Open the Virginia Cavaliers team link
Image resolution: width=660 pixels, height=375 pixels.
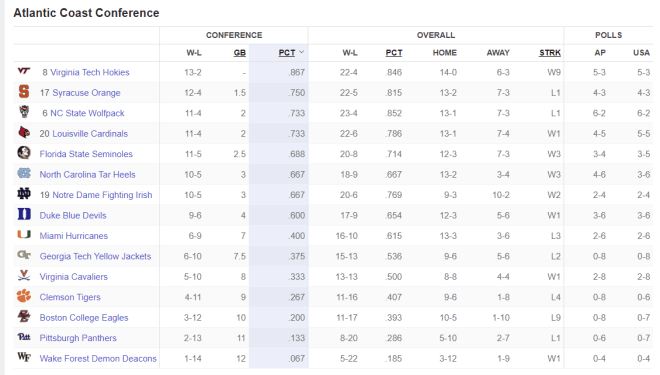[74, 277]
